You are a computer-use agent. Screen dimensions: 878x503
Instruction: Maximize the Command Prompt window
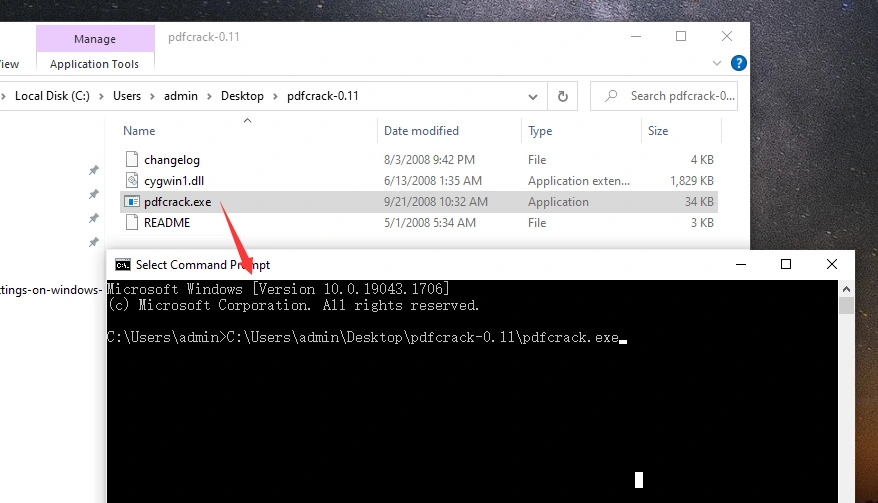click(786, 264)
